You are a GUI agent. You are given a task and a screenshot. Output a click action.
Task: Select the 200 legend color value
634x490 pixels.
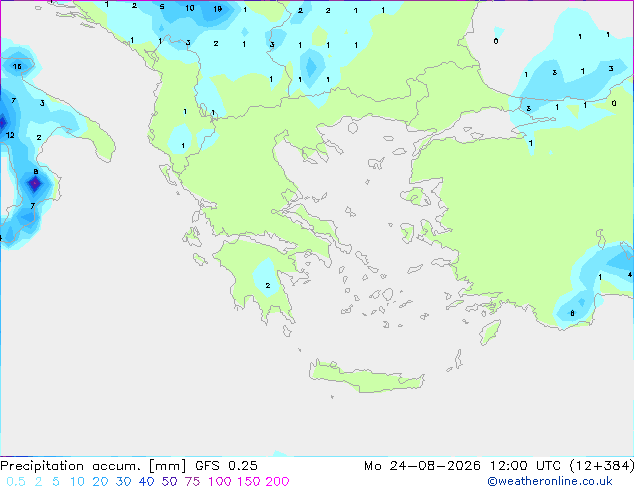[277, 482]
